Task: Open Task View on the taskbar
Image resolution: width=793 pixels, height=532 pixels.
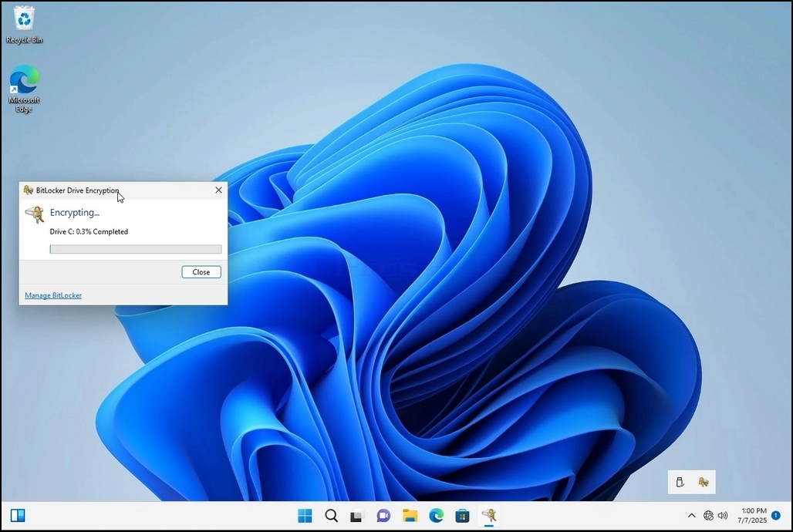Action: (x=357, y=515)
